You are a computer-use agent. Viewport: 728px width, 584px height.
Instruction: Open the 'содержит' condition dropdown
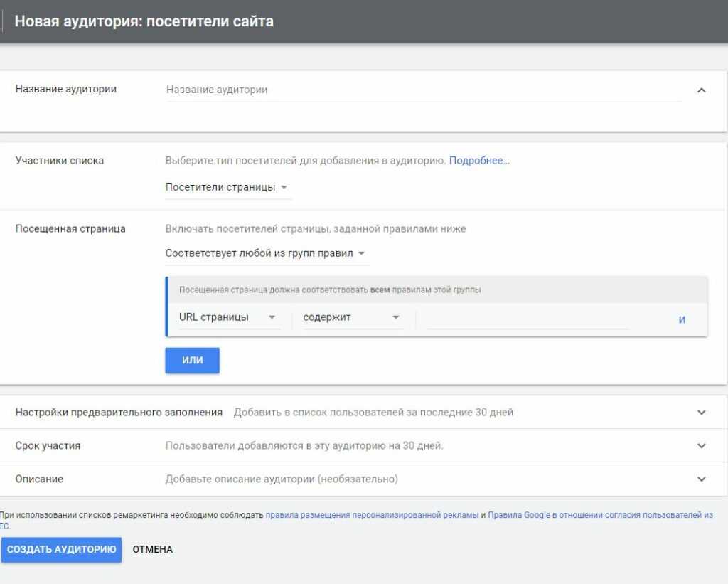tap(351, 317)
